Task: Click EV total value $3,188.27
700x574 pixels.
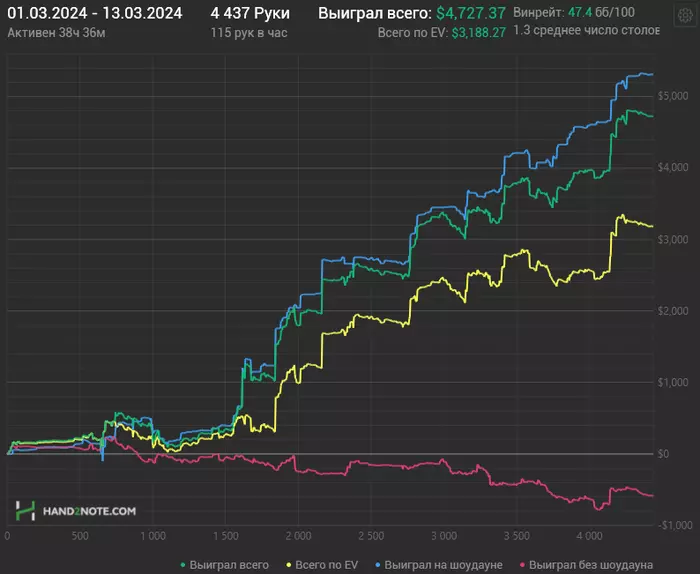Action: [x=479, y=33]
